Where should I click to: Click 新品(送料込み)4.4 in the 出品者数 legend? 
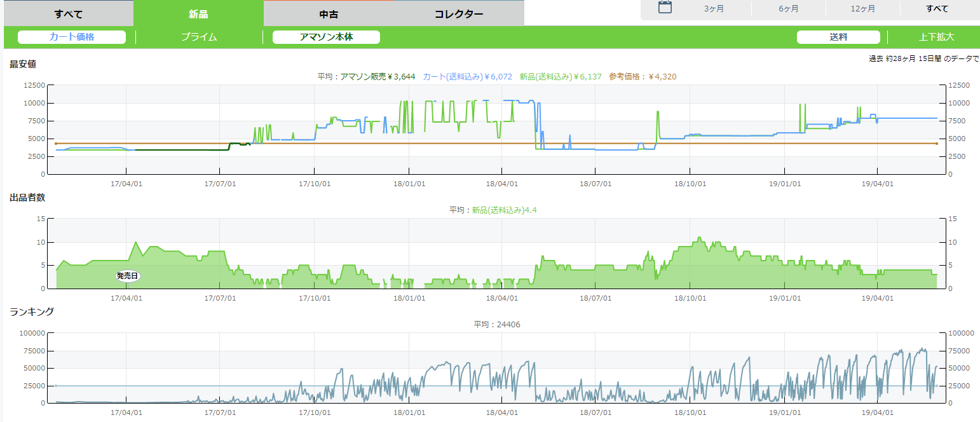pos(504,210)
